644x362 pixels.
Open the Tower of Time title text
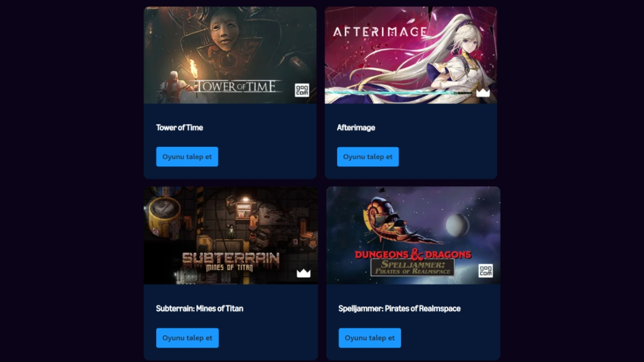coord(179,128)
